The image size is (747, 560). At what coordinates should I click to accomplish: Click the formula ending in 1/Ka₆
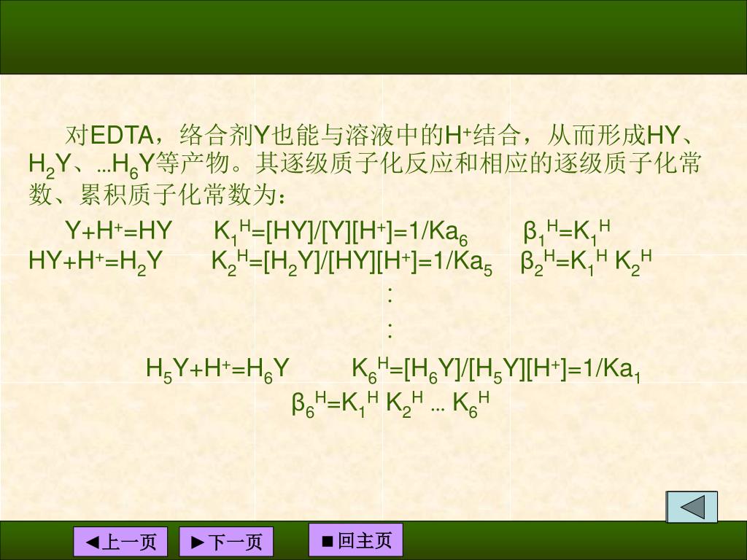[x=341, y=233]
